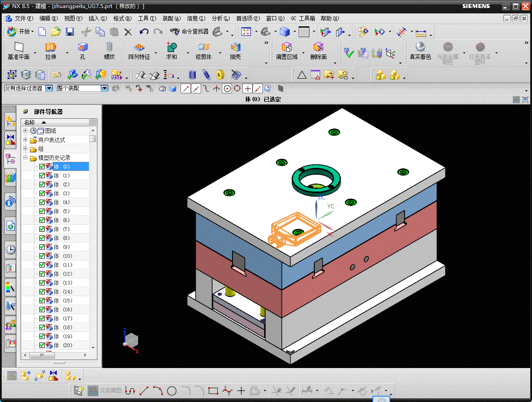532x402 pixels.
Task: Open the 没有选择过滤器 filter dropdown
Action: pos(49,88)
